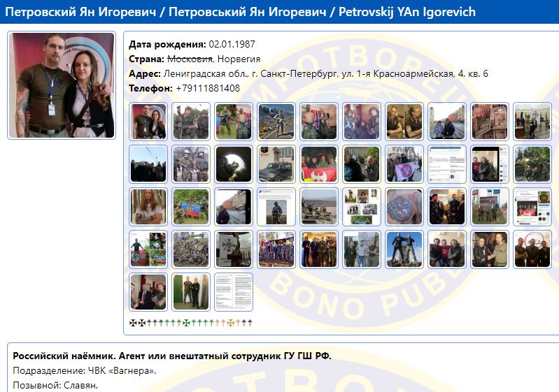Open thumbnail of social post with soldier silhouette
Viewport: 559px width, 392px height.
pyautogui.click(x=276, y=207)
